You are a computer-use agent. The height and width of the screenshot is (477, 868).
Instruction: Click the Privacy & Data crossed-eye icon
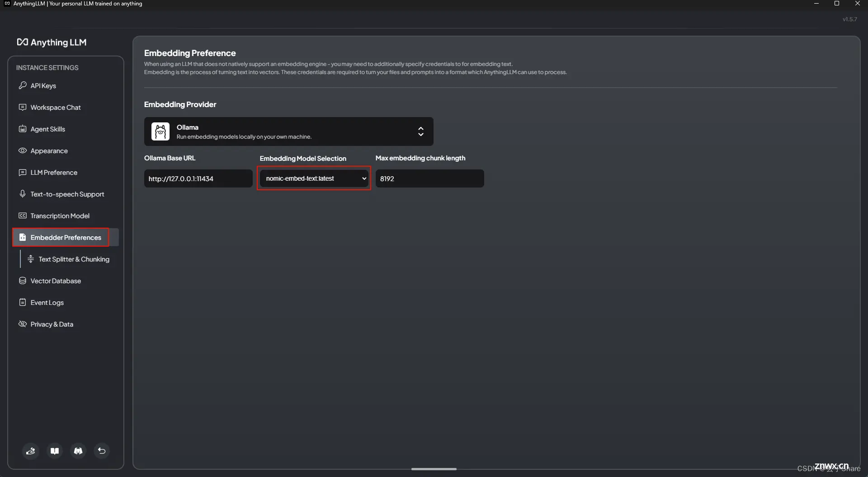coord(23,324)
